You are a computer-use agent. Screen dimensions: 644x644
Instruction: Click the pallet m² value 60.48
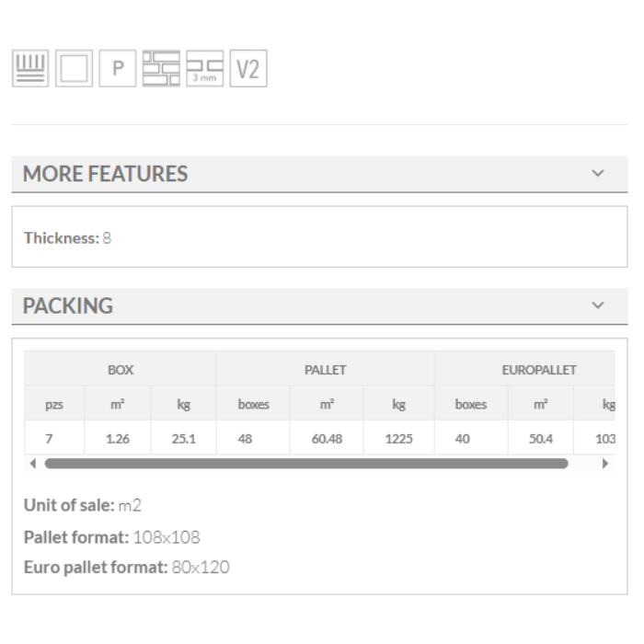(x=327, y=439)
